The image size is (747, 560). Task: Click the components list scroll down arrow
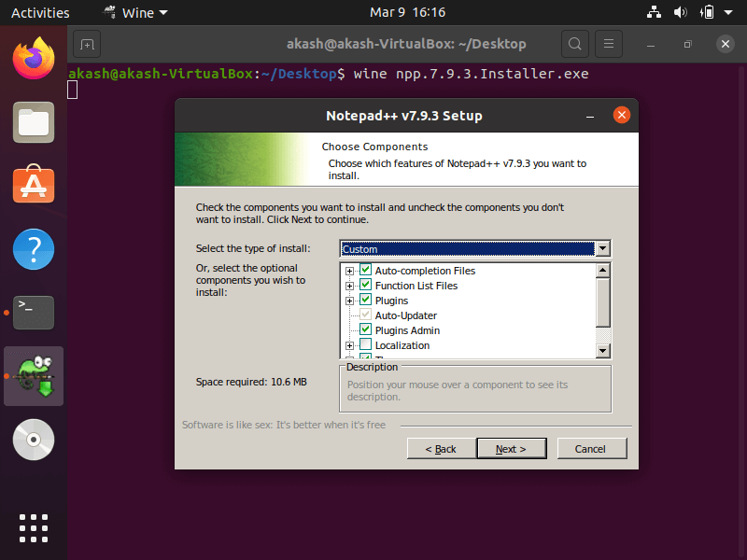coord(602,351)
